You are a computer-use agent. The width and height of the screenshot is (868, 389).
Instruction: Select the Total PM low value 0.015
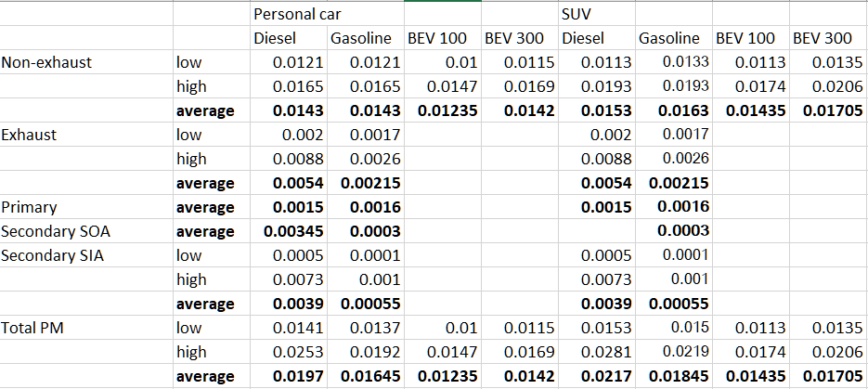[x=690, y=328]
